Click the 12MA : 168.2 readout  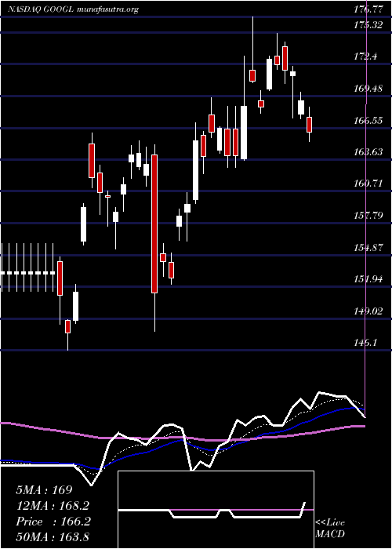[53, 506]
